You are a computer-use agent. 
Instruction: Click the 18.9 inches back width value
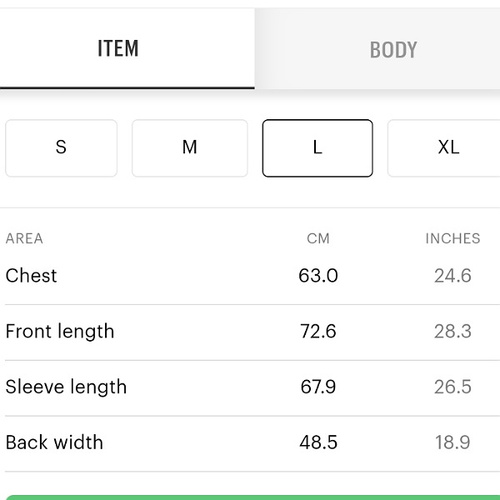453,442
